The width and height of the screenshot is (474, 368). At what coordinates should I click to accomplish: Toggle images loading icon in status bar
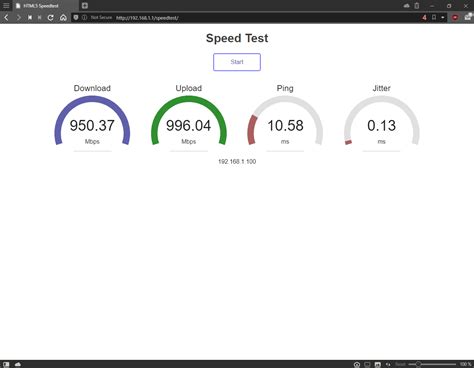378,364
